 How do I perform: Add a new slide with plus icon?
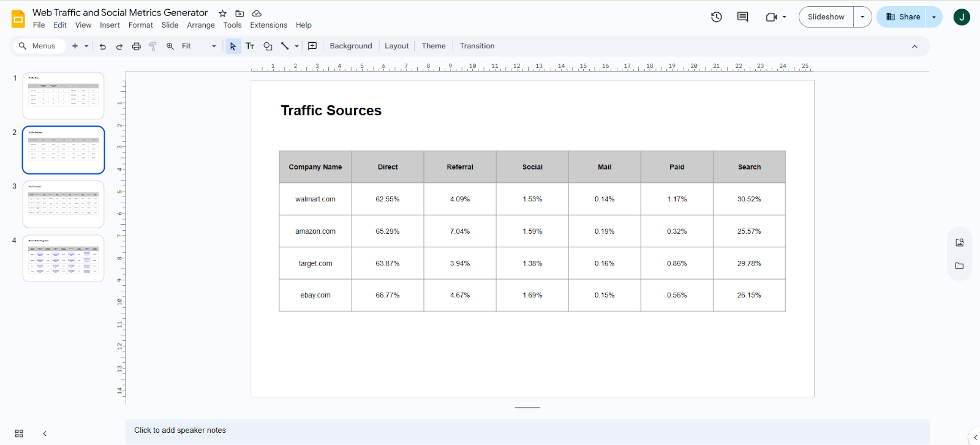point(75,46)
